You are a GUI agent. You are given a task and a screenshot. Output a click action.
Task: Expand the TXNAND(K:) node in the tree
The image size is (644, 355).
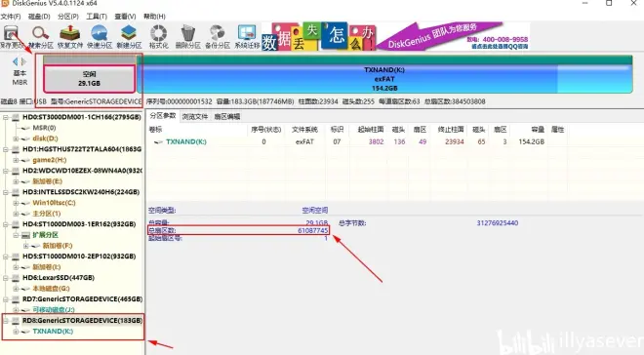click(x=16, y=332)
